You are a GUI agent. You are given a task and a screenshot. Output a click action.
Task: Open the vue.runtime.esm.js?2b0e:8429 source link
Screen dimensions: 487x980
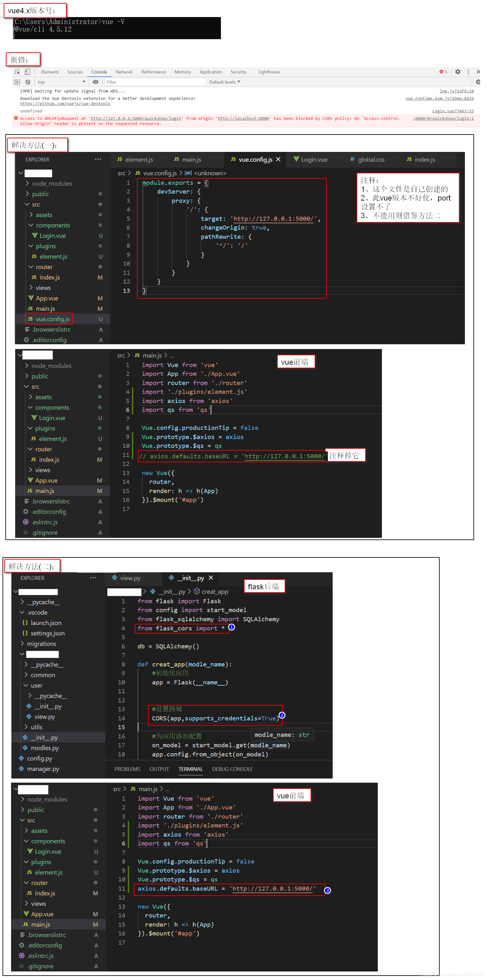pos(439,99)
